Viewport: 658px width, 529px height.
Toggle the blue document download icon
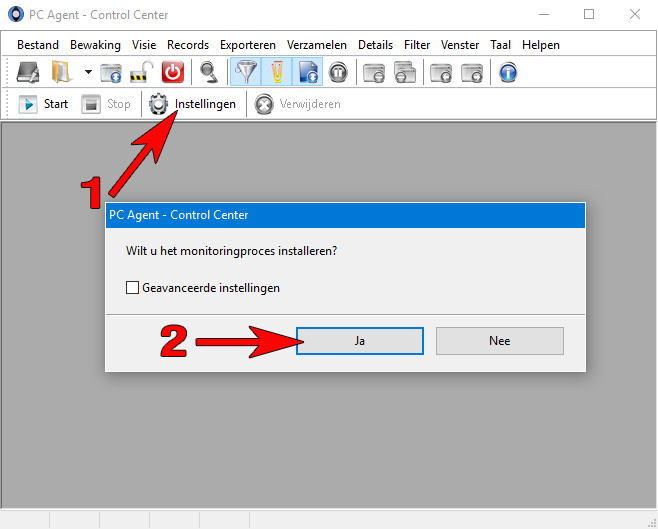coord(308,72)
